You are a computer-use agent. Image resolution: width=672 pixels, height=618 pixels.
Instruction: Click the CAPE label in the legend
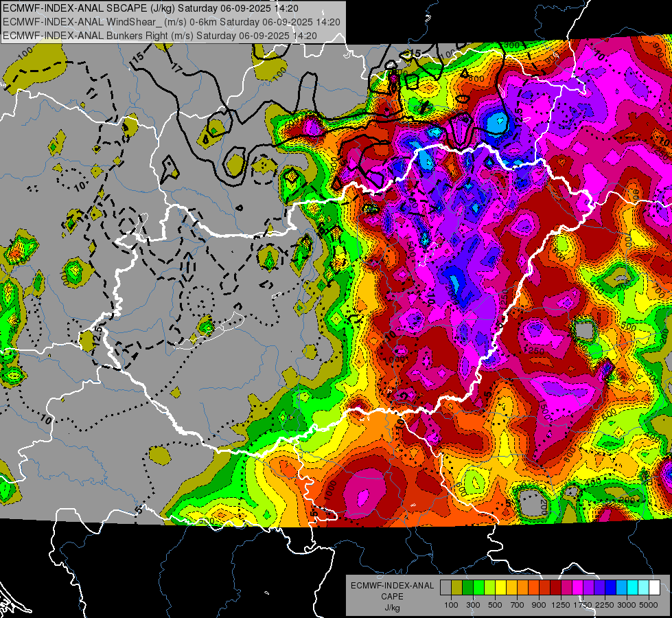(x=392, y=597)
